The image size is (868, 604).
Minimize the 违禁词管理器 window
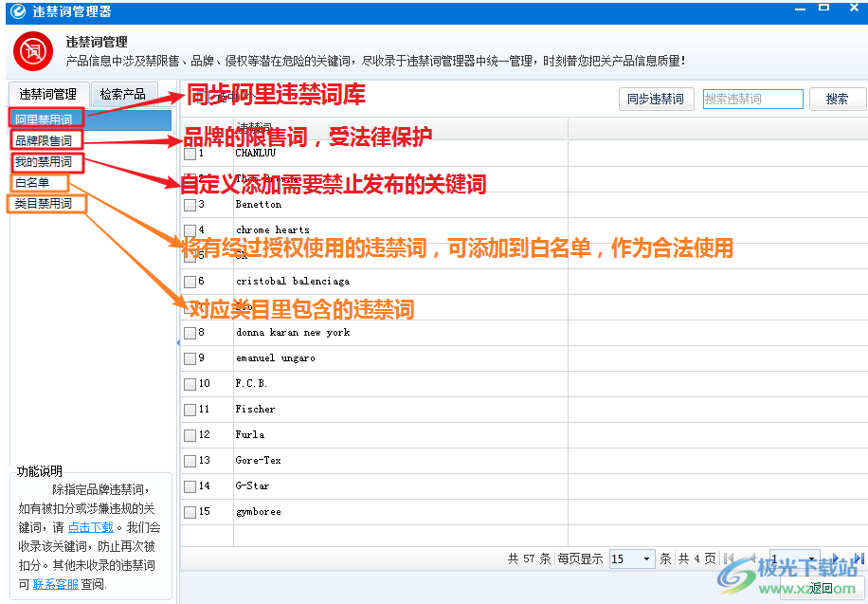coord(800,9)
